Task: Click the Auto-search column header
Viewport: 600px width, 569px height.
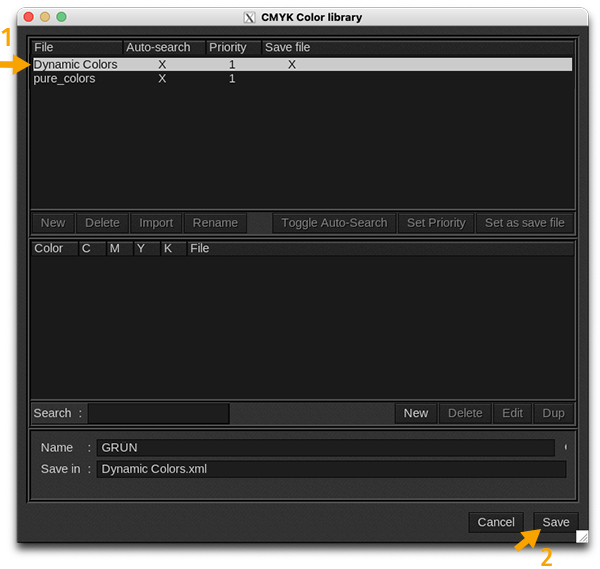Action: [164, 47]
